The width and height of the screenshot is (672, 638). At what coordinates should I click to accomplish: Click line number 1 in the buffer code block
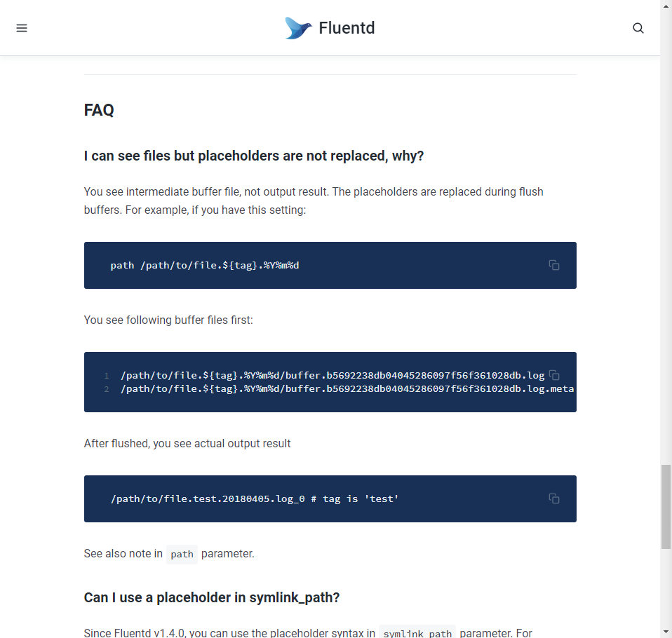[x=106, y=376]
